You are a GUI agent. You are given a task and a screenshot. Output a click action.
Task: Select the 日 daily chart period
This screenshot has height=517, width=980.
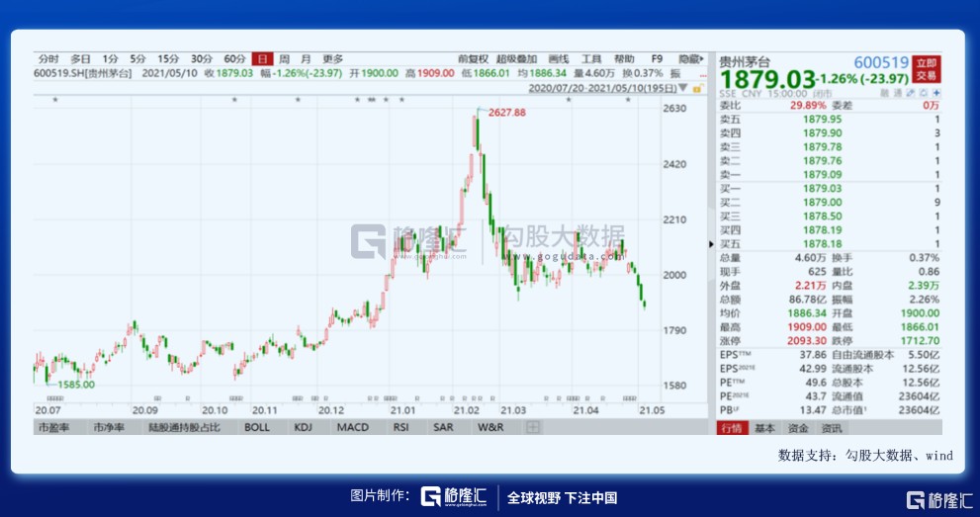[x=261, y=58]
